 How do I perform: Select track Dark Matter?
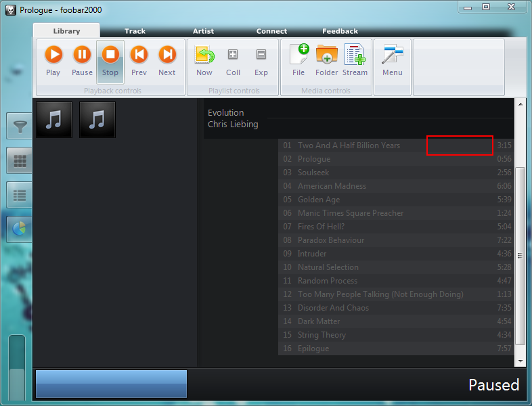(x=395, y=321)
